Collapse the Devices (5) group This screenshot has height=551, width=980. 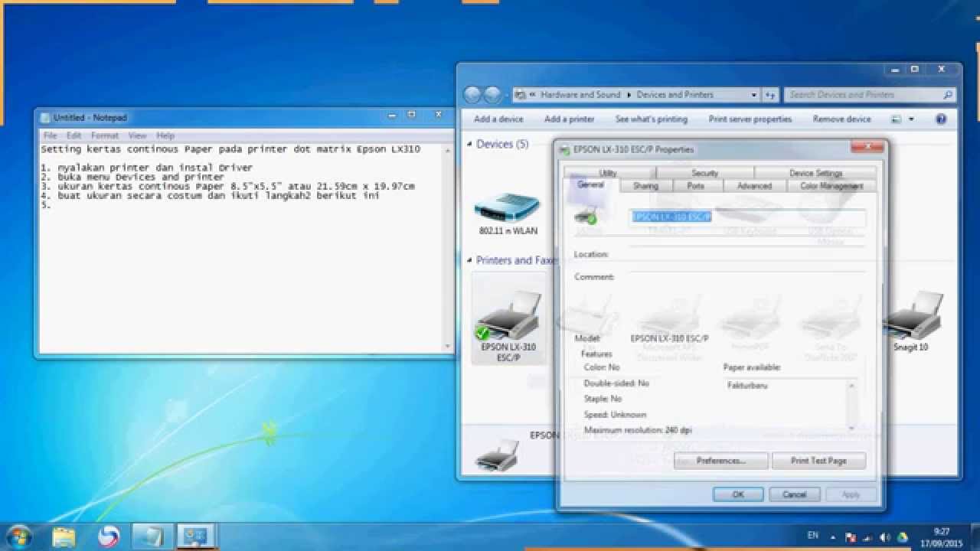pyautogui.click(x=470, y=145)
